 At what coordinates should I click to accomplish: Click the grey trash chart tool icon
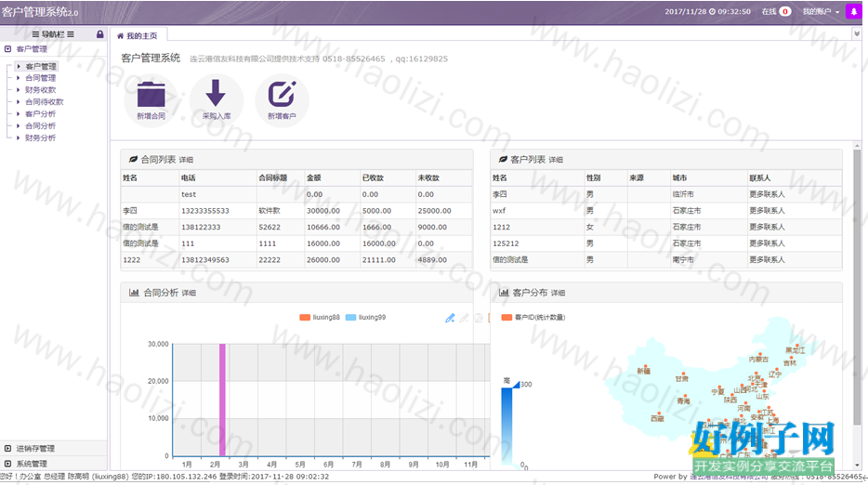pyautogui.click(x=479, y=318)
